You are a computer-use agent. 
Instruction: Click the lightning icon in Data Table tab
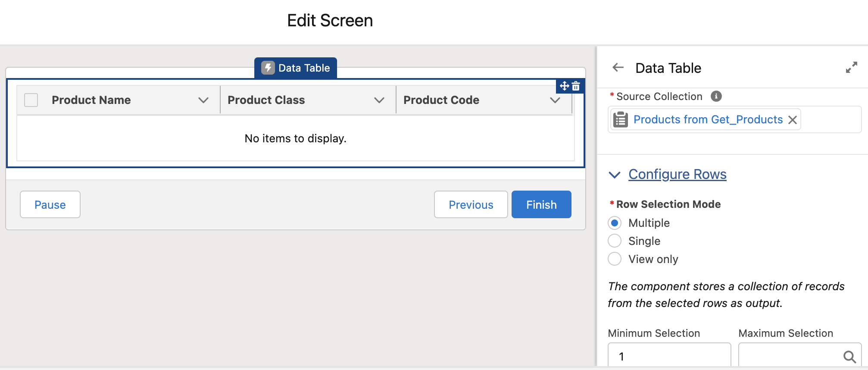click(268, 68)
